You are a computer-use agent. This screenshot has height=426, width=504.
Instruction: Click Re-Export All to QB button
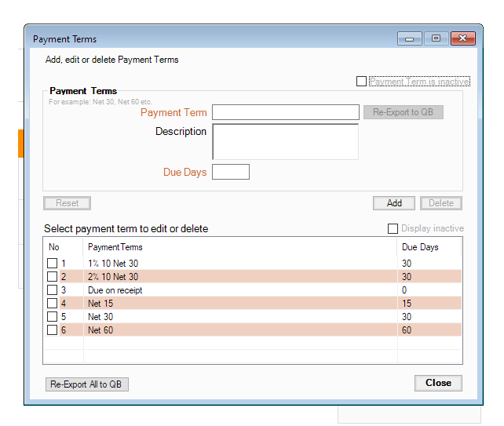click(x=87, y=384)
